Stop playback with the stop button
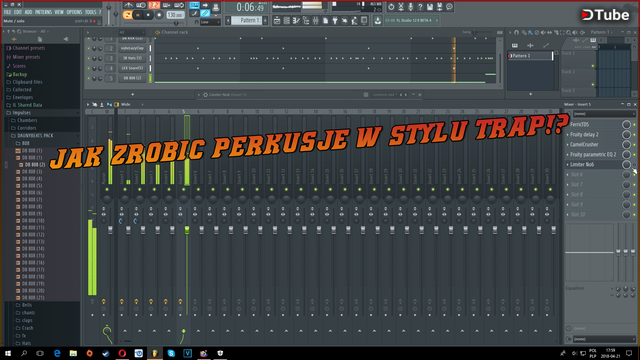 tap(149, 15)
